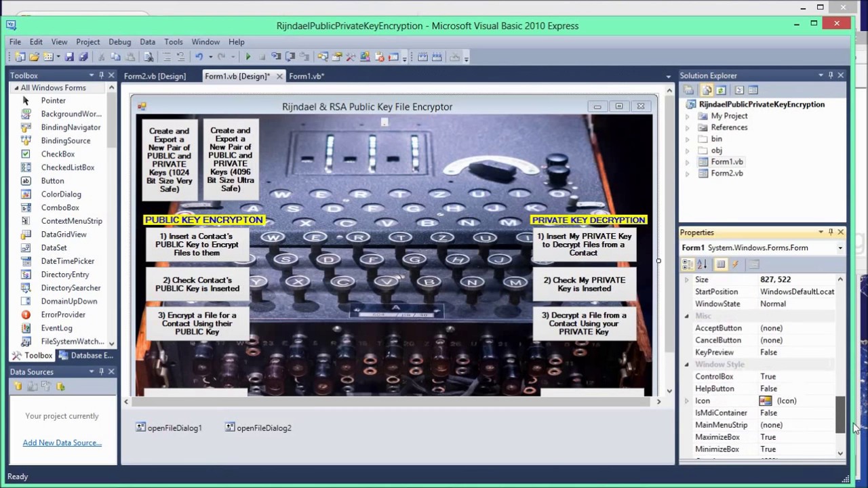
Task: Click the PUBLIC KEY ENCRYPTON label on form
Action: tap(203, 220)
